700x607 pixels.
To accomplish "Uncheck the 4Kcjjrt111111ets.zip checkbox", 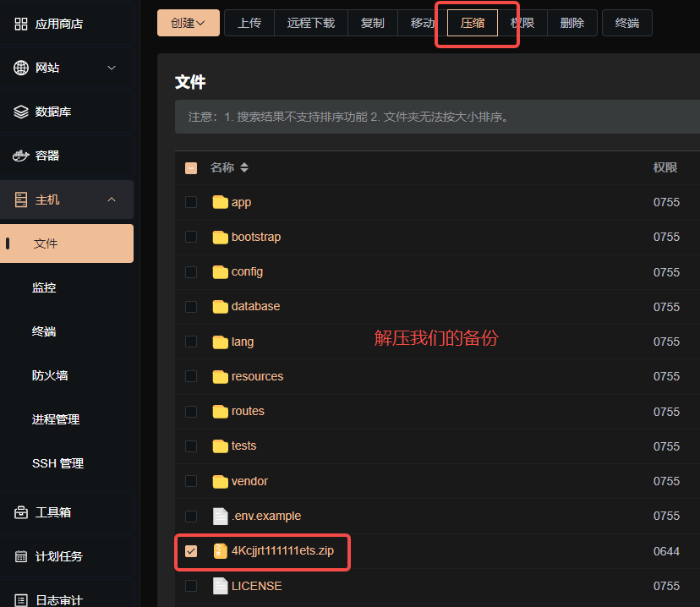I will click(191, 551).
